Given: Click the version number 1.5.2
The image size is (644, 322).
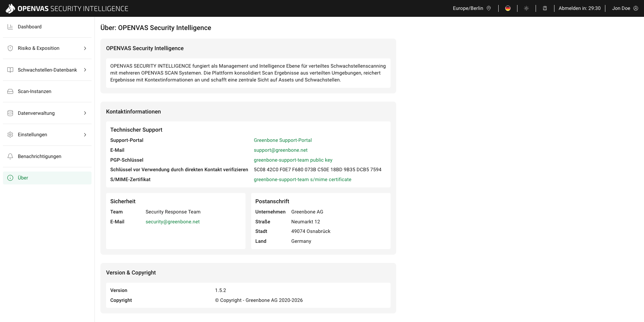Looking at the screenshot, I should (220, 290).
